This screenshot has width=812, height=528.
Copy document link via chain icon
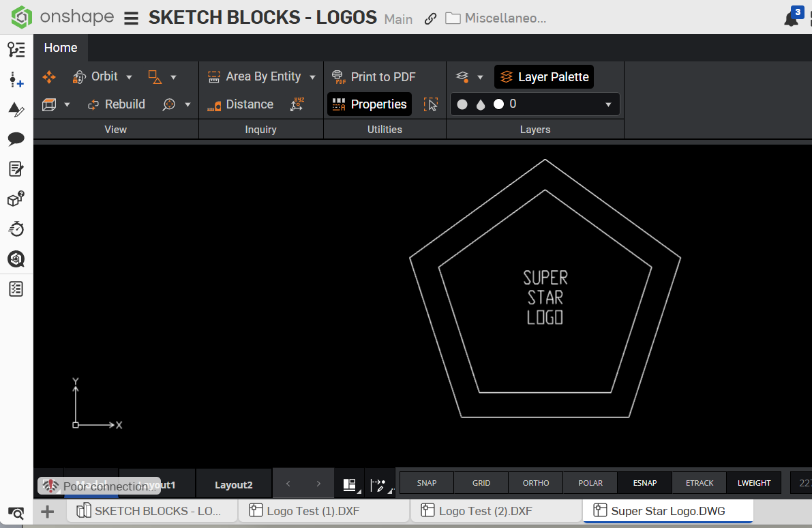click(x=430, y=19)
